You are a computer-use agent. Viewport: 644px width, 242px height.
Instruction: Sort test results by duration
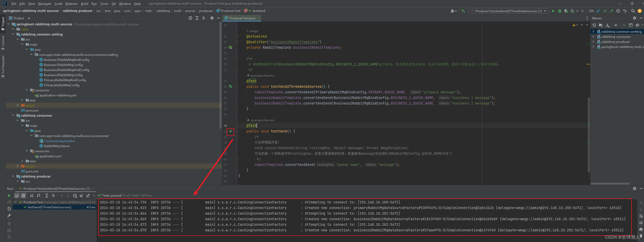pyautogui.click(x=38, y=196)
